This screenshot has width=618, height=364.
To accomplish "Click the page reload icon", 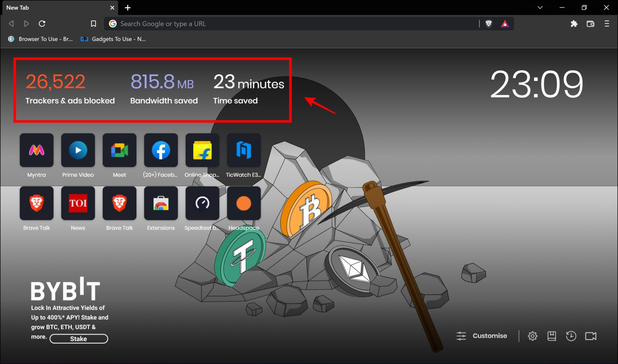I will click(42, 24).
